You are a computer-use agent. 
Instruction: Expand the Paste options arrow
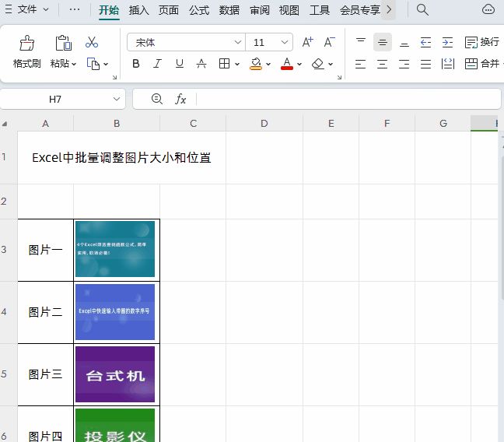(74, 64)
